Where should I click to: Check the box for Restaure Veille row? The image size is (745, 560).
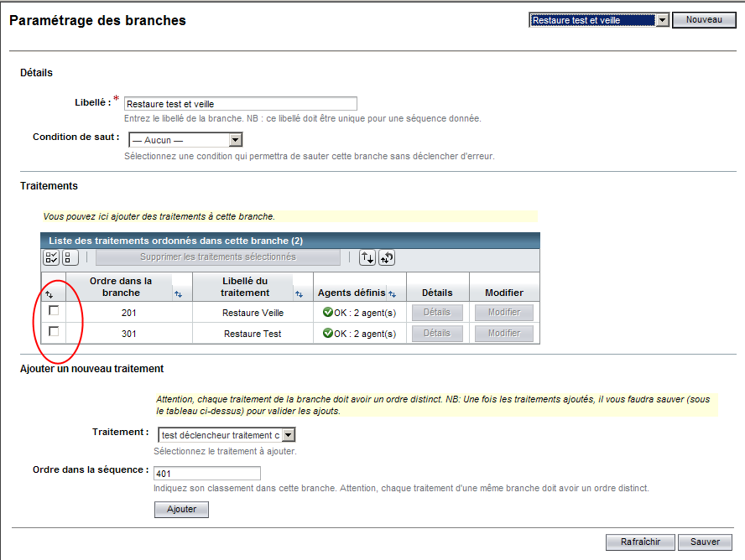[54, 311]
